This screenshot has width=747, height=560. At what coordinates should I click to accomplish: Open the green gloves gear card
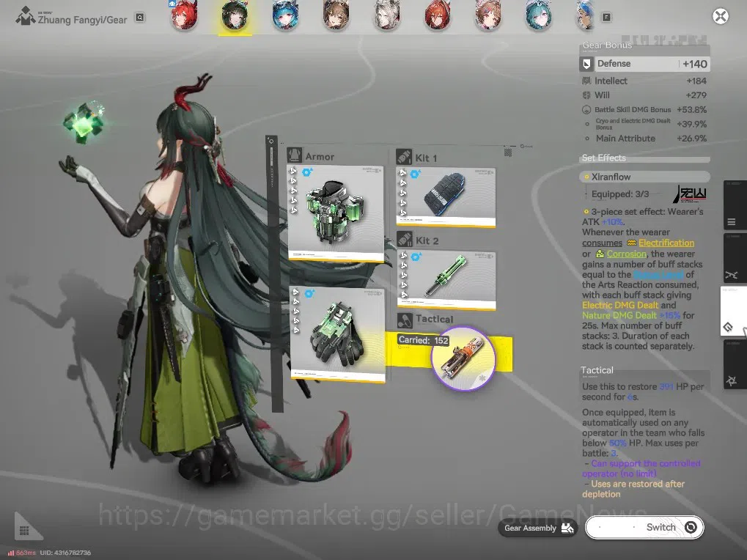click(337, 334)
